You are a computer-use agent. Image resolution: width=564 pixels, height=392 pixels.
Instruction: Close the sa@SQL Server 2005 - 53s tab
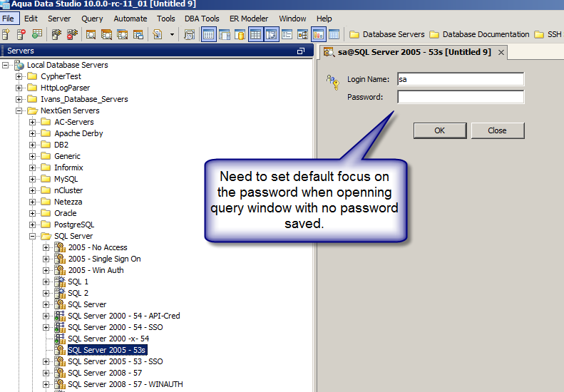point(501,53)
